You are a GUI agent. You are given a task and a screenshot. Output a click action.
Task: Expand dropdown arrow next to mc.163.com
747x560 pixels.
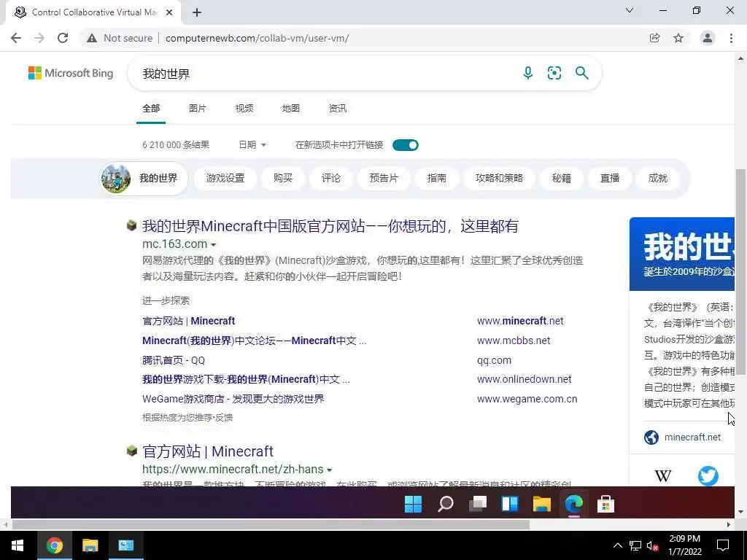214,245
